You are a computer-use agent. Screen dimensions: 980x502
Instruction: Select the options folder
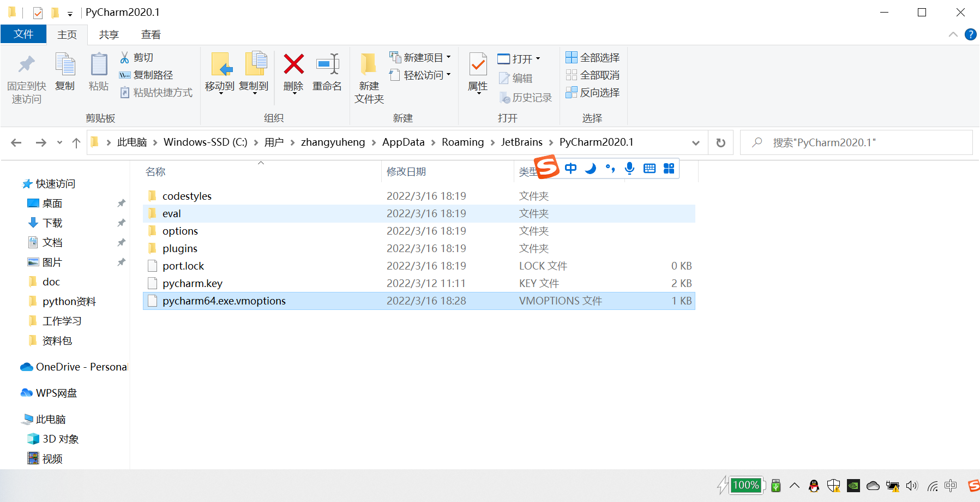[x=419, y=231]
